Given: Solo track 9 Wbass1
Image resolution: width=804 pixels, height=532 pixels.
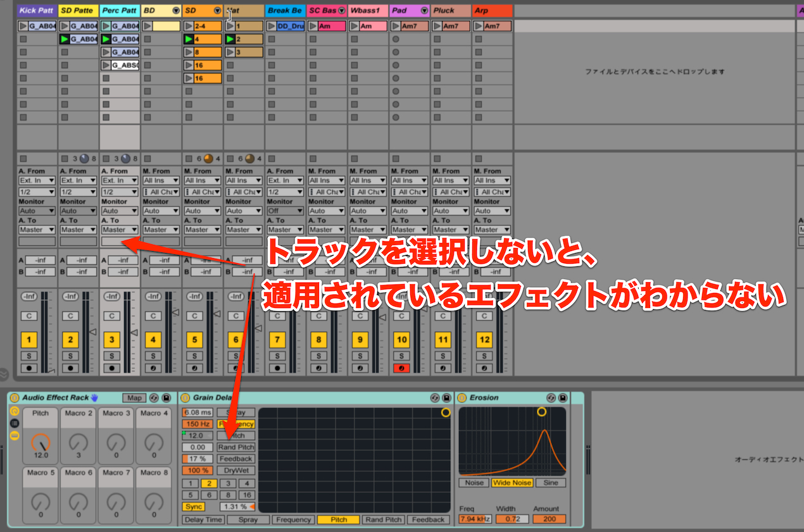Looking at the screenshot, I should point(360,356).
